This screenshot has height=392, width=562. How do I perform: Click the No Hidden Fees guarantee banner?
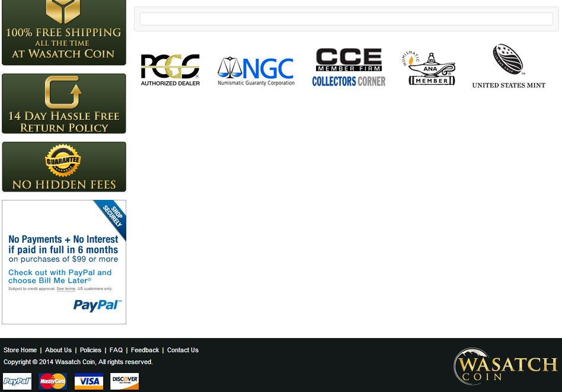coord(64,167)
